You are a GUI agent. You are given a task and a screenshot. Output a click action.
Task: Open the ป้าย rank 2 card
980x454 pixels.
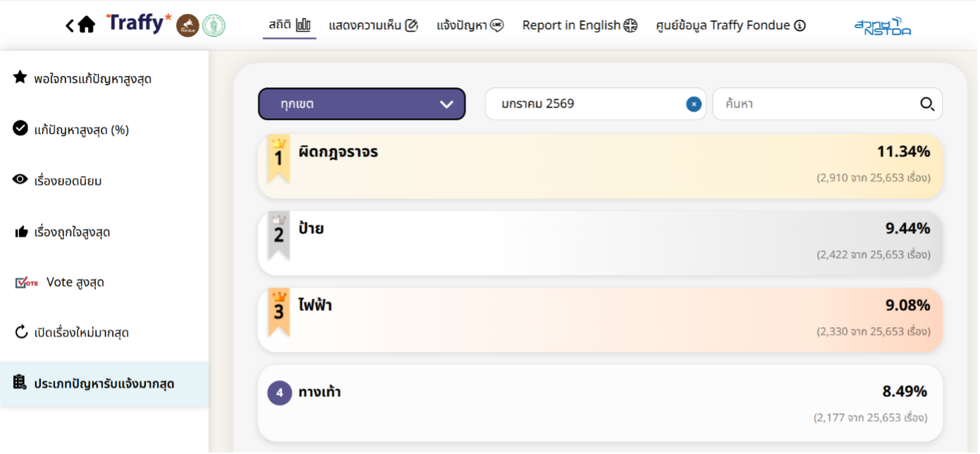600,243
